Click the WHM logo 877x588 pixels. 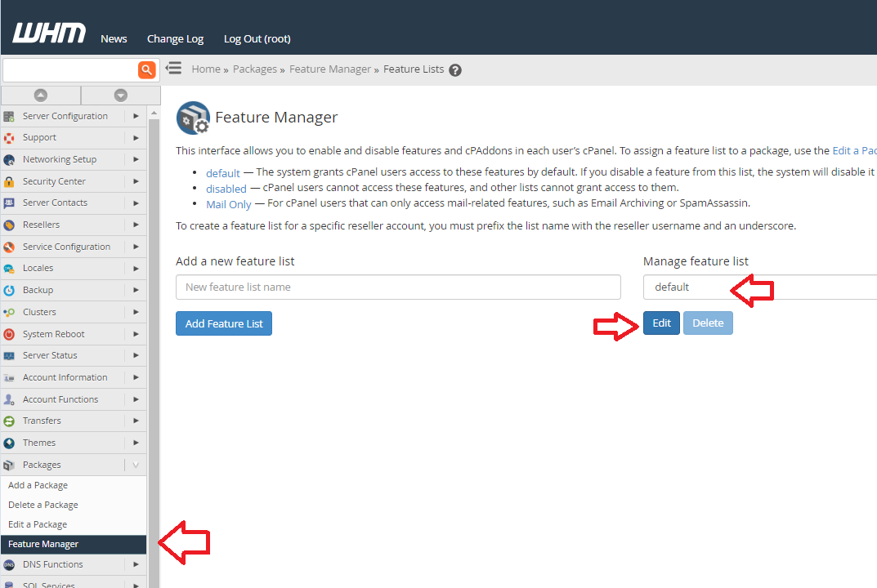49,33
